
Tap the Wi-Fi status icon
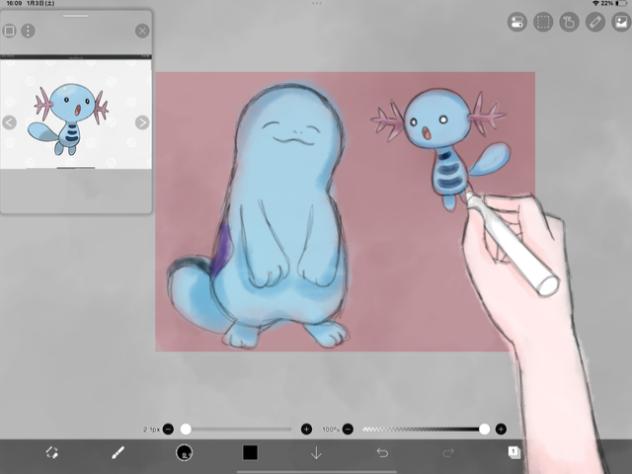click(595, 3)
